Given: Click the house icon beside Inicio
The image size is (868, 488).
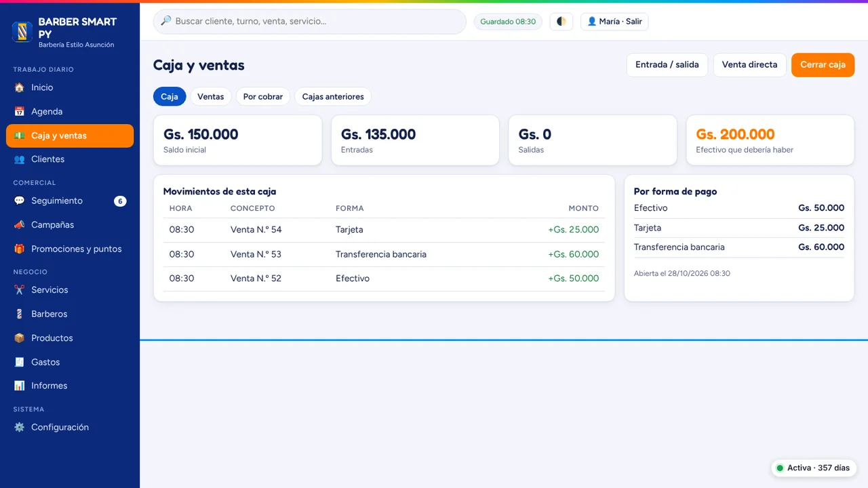Looking at the screenshot, I should [19, 87].
